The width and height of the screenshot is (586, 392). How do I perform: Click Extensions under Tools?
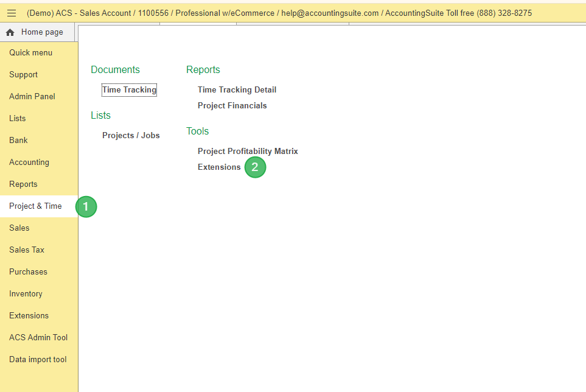click(219, 167)
